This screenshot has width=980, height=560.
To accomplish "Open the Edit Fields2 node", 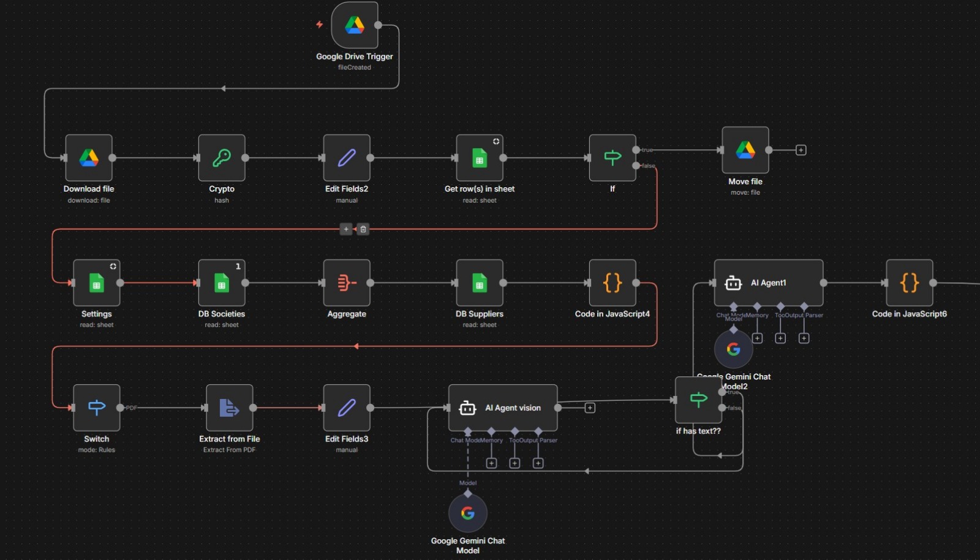I will pyautogui.click(x=347, y=158).
